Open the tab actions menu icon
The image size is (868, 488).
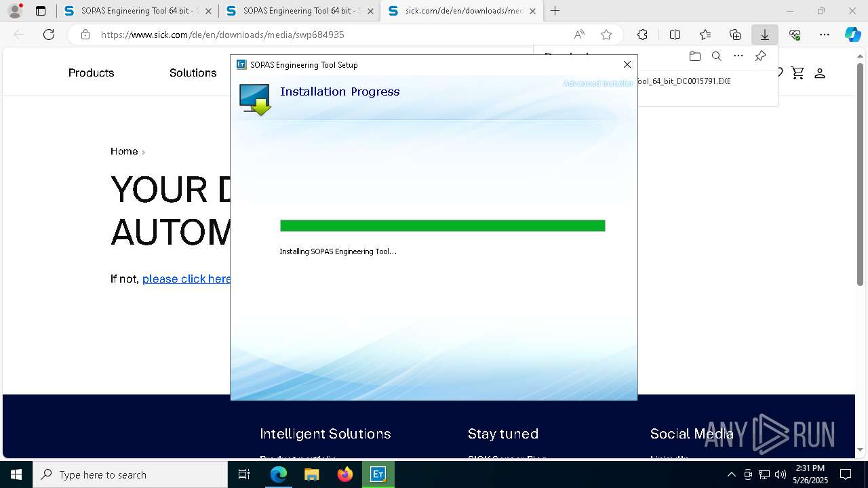(41, 11)
